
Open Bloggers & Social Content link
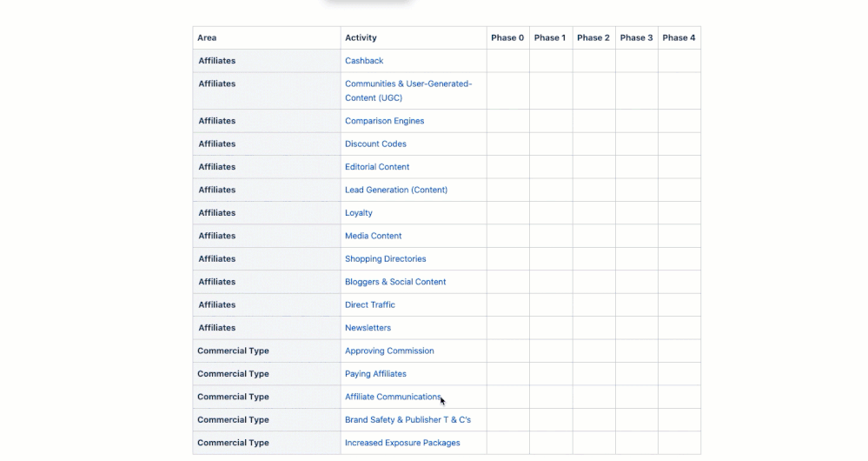pos(395,282)
